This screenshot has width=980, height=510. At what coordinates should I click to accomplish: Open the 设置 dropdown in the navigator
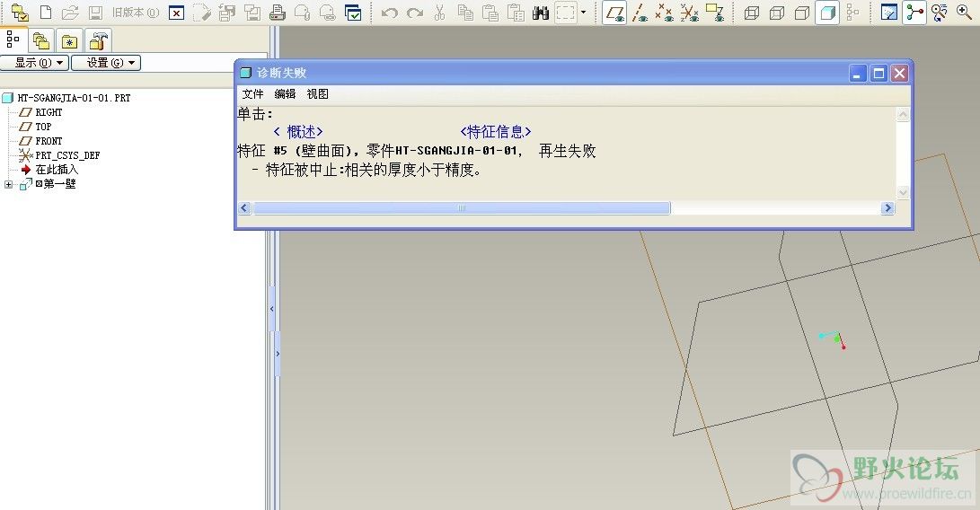pos(106,63)
